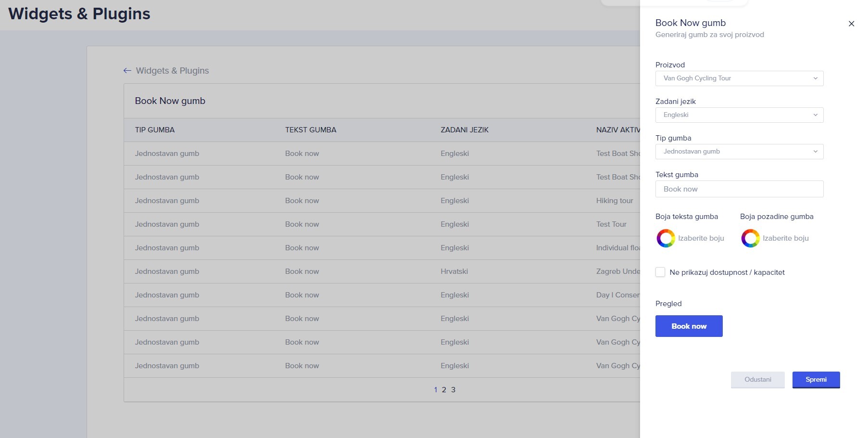868x438 pixels.
Task: Click the ZADANI JEZIK column header
Action: [465, 130]
